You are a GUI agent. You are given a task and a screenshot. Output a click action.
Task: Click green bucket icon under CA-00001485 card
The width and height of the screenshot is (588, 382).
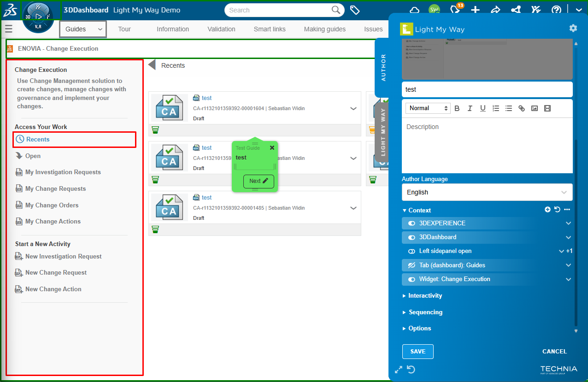(155, 229)
